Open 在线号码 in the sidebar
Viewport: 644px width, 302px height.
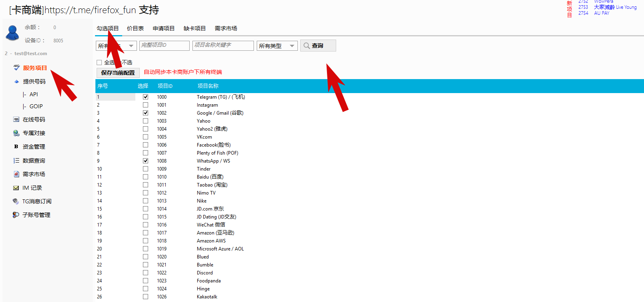(34, 119)
